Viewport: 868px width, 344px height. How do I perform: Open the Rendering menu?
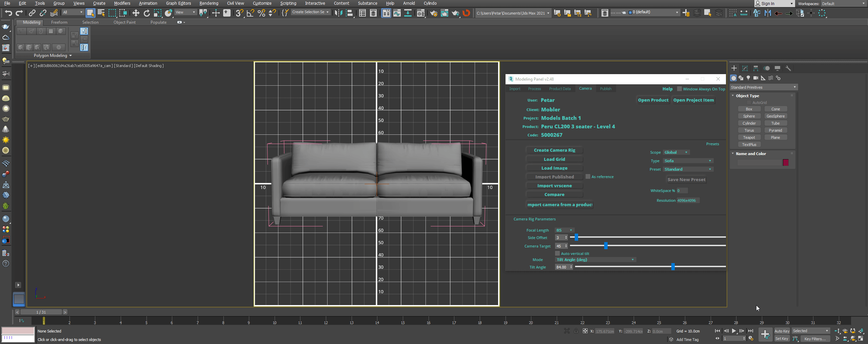click(209, 3)
